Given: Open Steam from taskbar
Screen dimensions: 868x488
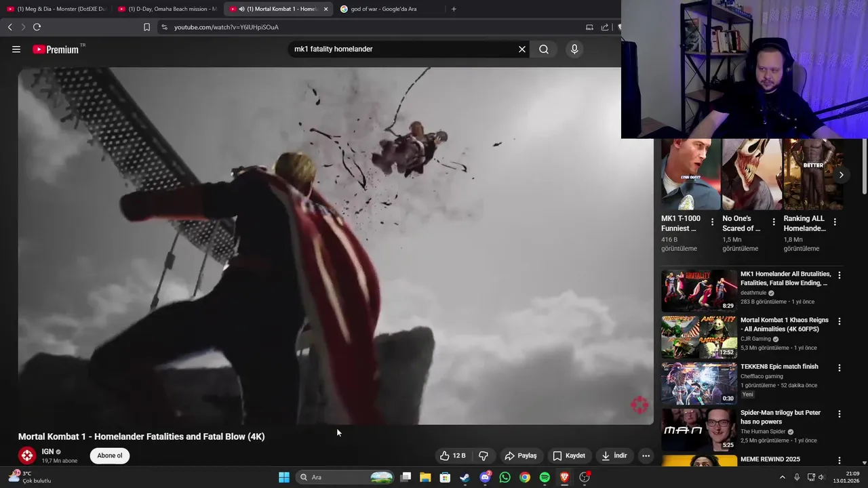Looking at the screenshot, I should point(465,477).
